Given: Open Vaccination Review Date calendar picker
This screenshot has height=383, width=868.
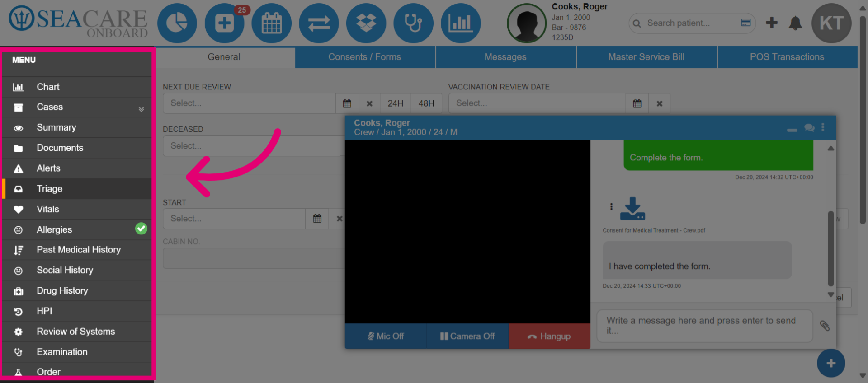Looking at the screenshot, I should (x=637, y=103).
